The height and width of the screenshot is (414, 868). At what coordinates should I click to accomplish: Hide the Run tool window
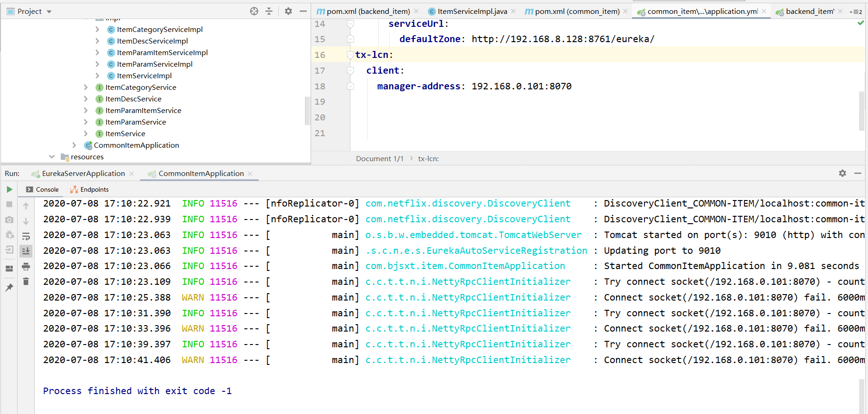point(858,173)
